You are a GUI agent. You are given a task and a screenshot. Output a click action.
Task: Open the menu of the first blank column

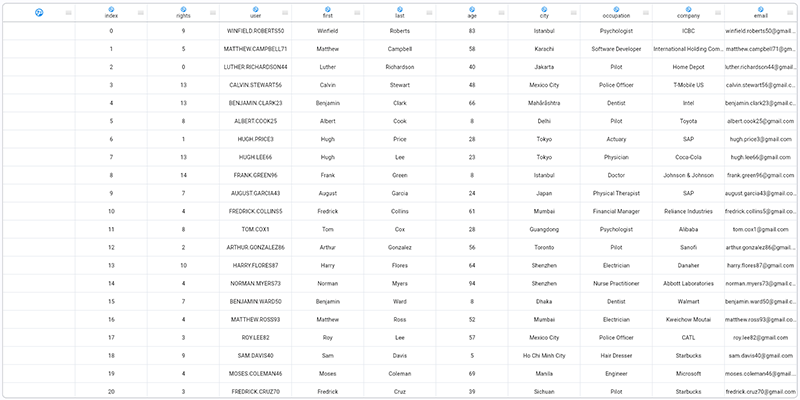coord(68,13)
